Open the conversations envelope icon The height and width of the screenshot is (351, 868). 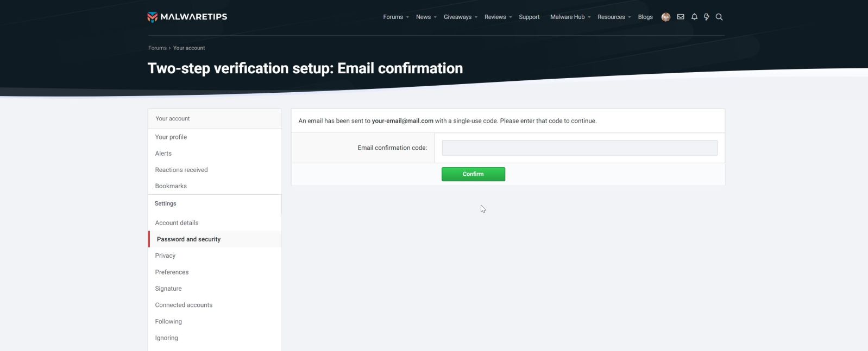[x=681, y=17]
